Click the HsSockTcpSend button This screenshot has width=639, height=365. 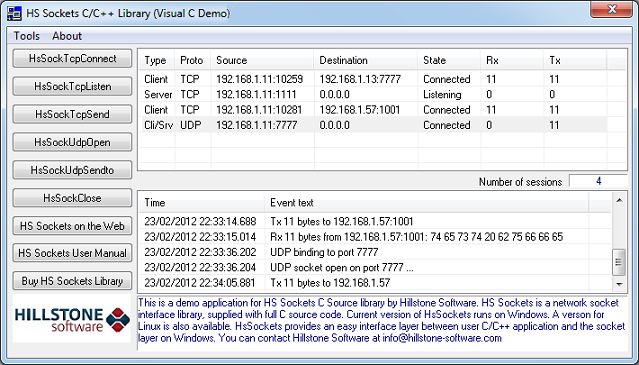coord(73,114)
